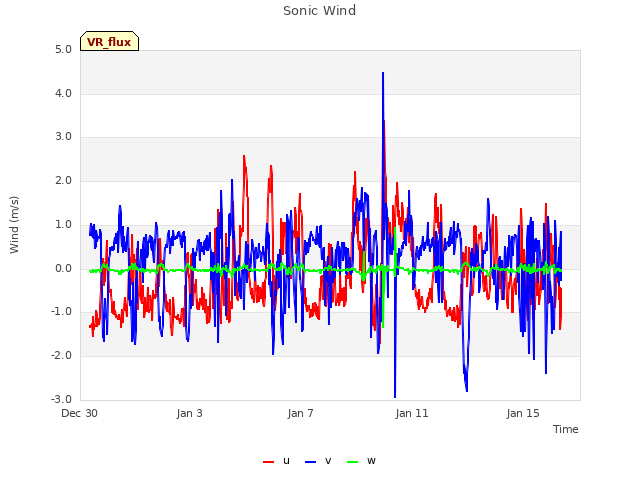Image resolution: width=640 pixels, height=480 pixels.
Task: Click the -1.0 y-axis tick label
Action: (61, 312)
